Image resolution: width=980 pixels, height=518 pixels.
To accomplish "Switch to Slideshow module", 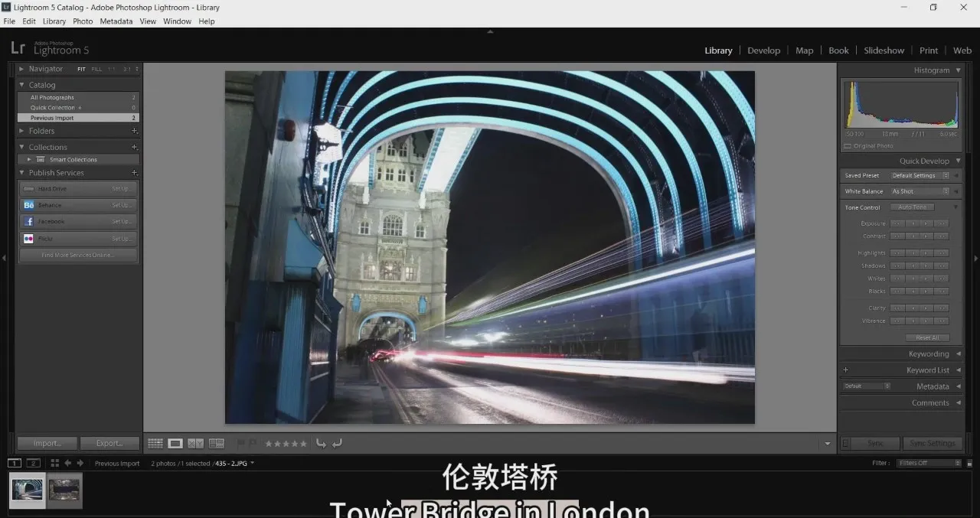I will [x=884, y=50].
